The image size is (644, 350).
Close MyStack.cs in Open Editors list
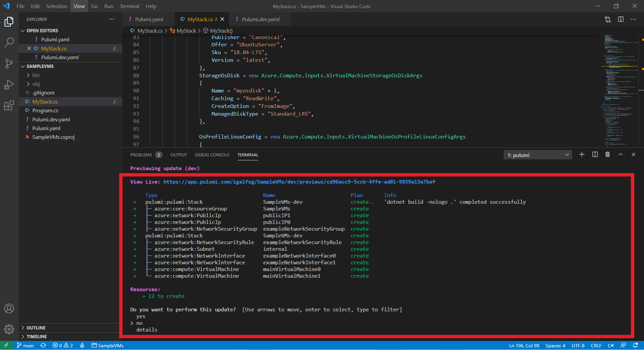(x=29, y=48)
